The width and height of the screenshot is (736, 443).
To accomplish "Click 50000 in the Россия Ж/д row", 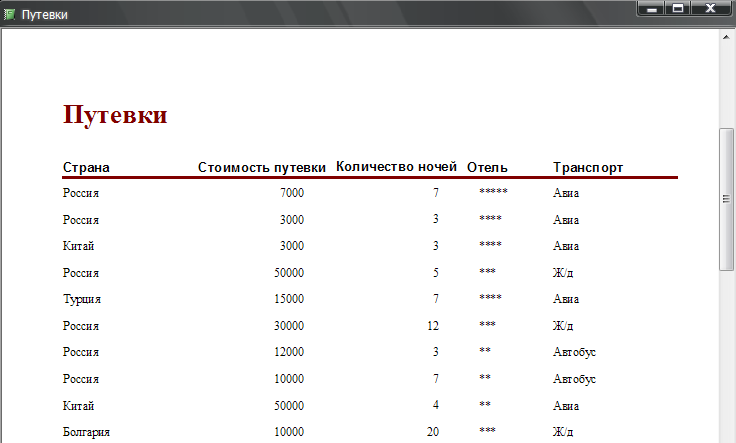I will (x=289, y=273).
